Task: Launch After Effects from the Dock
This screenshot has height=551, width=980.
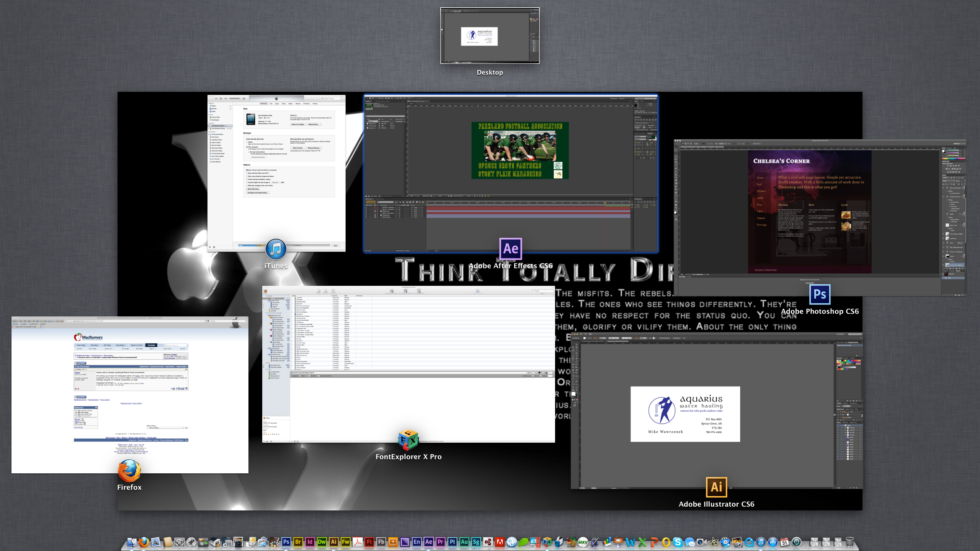Action: [x=429, y=542]
